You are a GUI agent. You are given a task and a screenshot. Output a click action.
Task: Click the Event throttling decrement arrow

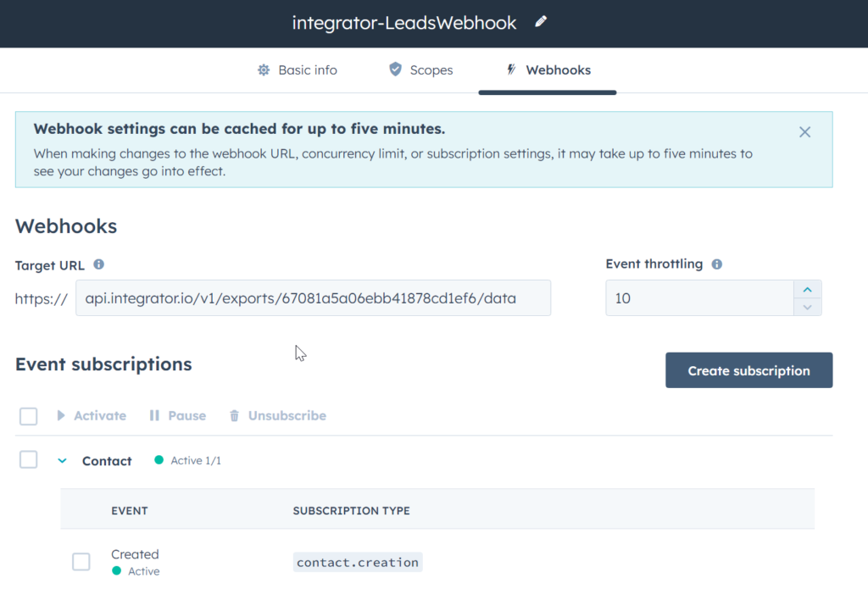(x=807, y=307)
